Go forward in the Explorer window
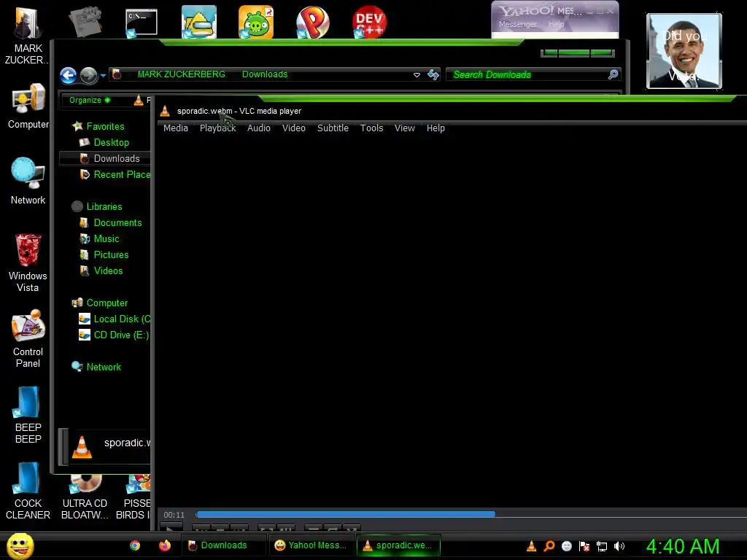The image size is (747, 560). 88,75
